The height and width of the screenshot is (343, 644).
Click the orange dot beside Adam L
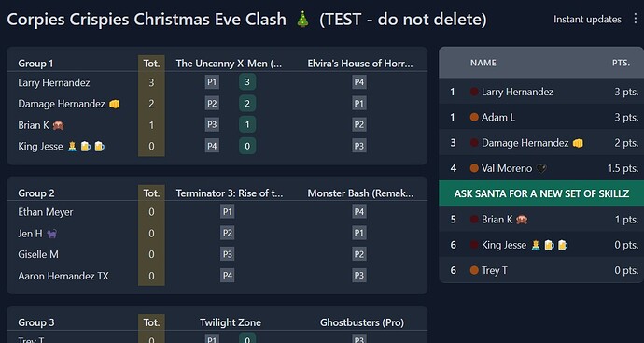tap(474, 117)
